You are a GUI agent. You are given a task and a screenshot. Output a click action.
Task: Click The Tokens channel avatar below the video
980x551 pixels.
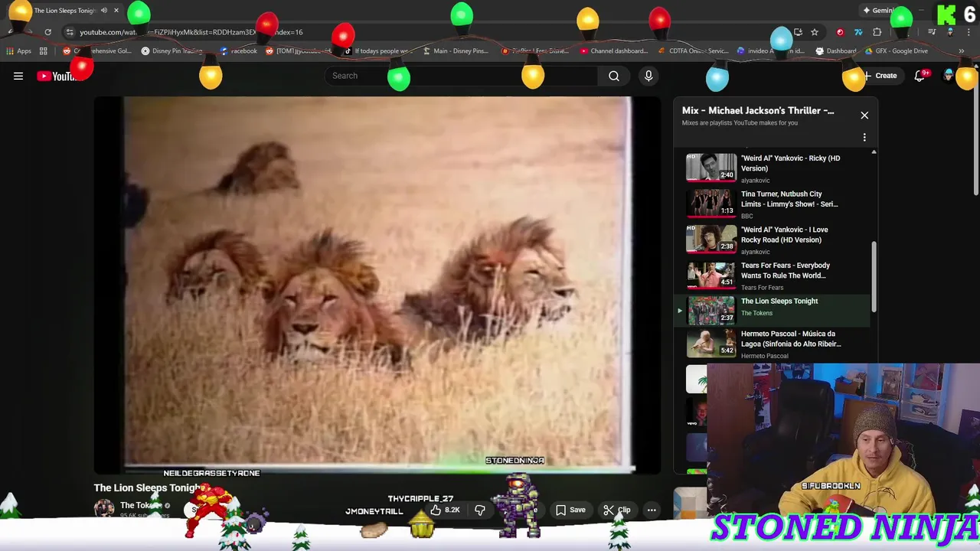click(x=104, y=508)
